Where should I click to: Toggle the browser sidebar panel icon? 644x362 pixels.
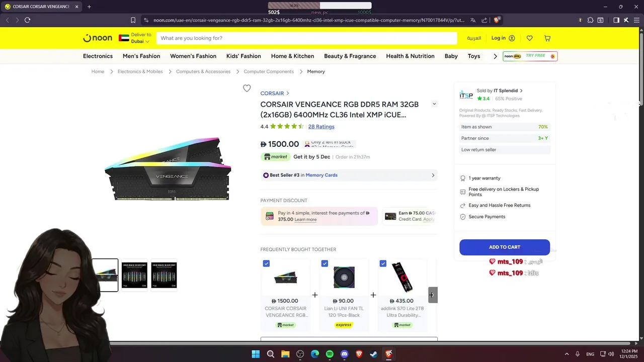coord(616,20)
